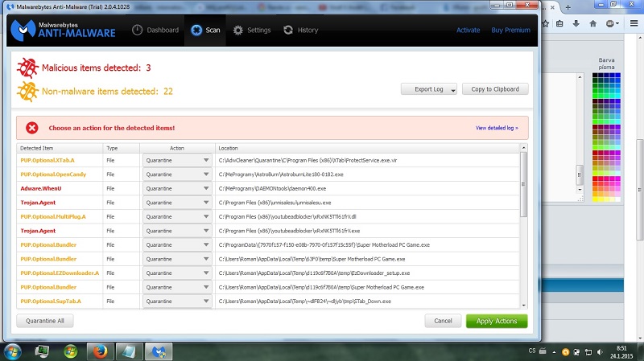644x361 pixels.
Task: Sort by Type column header
Action: point(122,148)
